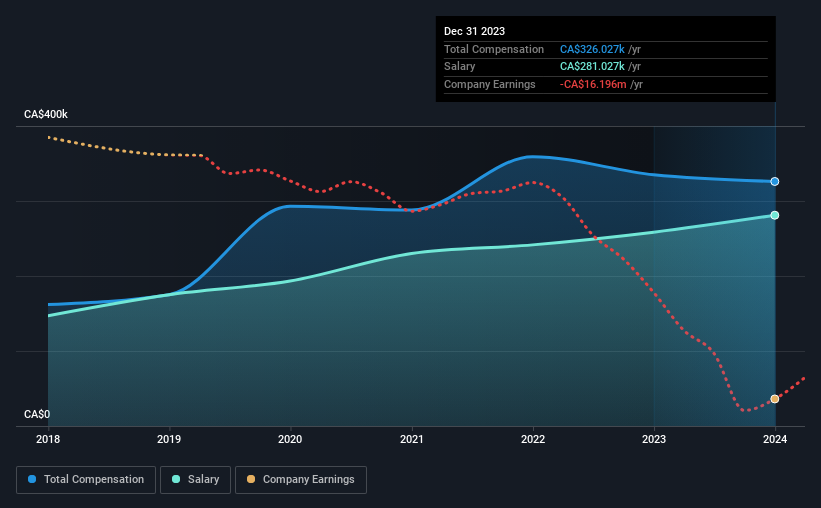The width and height of the screenshot is (821, 508).
Task: Toggle the Total Compensation legend button
Action: (x=86, y=480)
